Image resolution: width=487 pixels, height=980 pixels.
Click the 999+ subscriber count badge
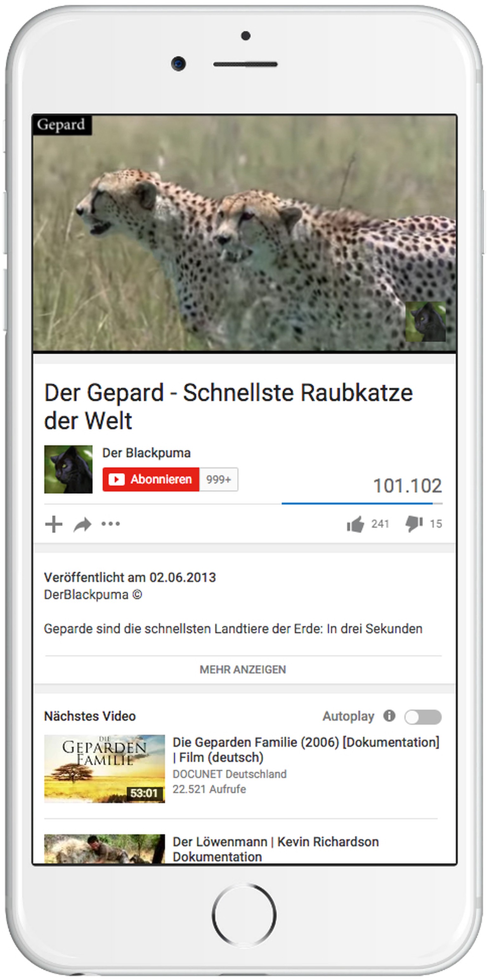coord(218,479)
